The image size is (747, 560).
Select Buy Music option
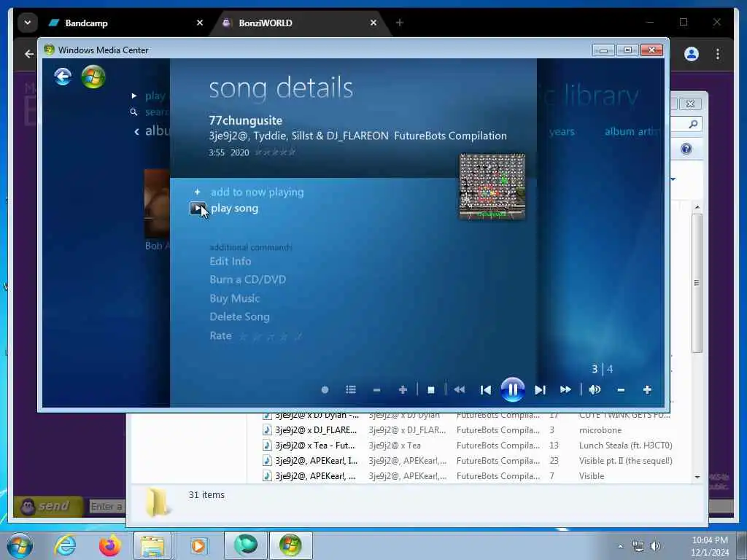tap(234, 298)
